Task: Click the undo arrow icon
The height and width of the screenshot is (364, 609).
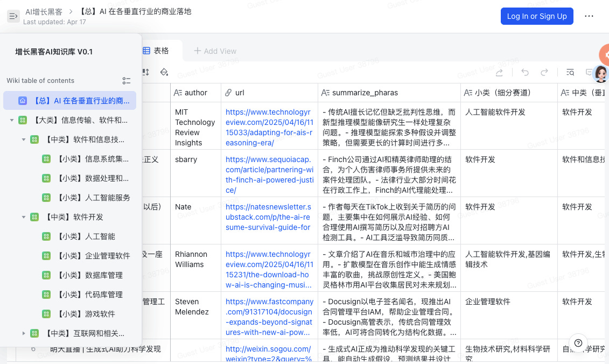Action: click(x=524, y=72)
